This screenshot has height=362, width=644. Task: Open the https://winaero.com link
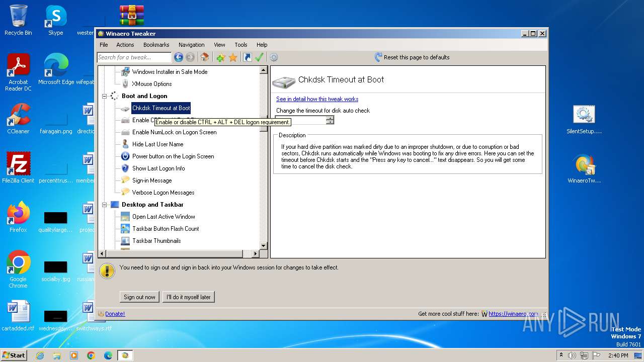(x=513, y=314)
